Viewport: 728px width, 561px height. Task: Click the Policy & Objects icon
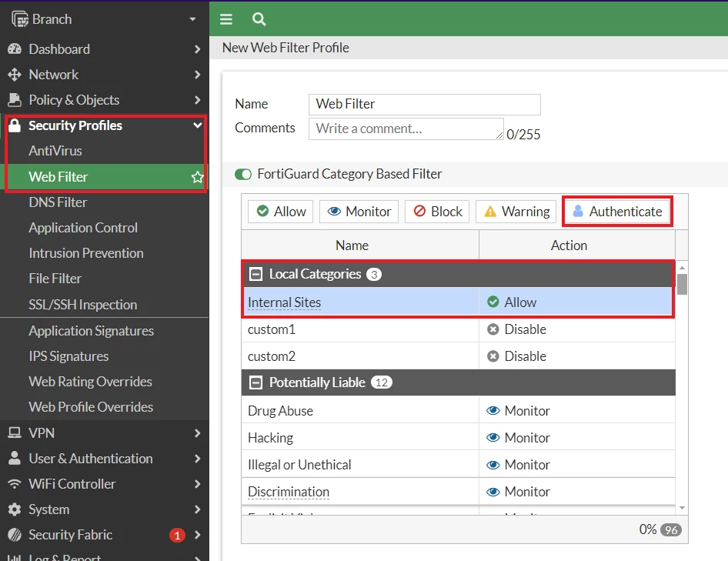[x=15, y=100]
